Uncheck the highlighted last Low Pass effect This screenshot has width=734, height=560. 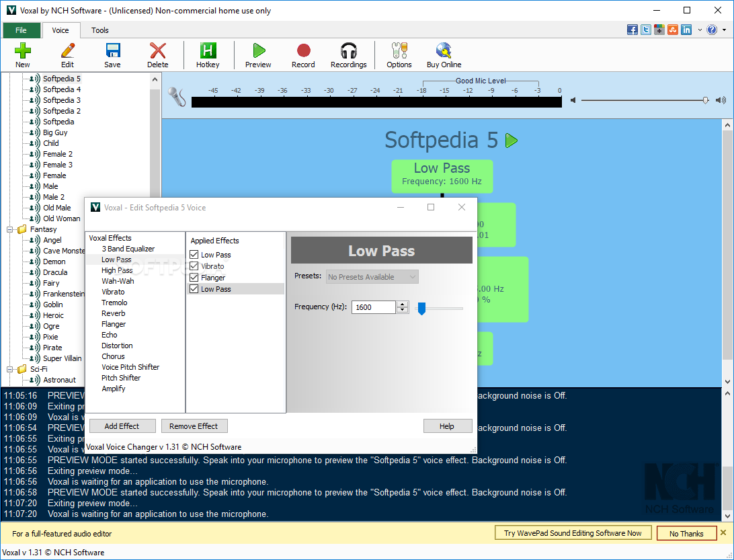[x=194, y=289]
